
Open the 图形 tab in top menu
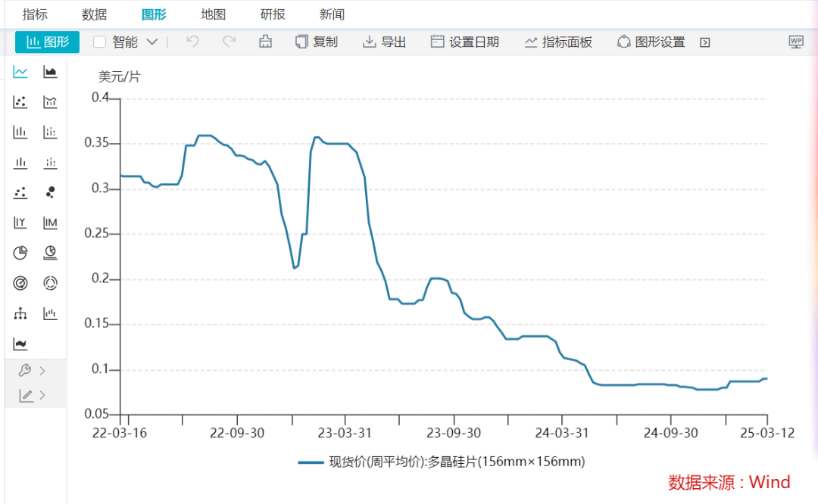pyautogui.click(x=154, y=14)
